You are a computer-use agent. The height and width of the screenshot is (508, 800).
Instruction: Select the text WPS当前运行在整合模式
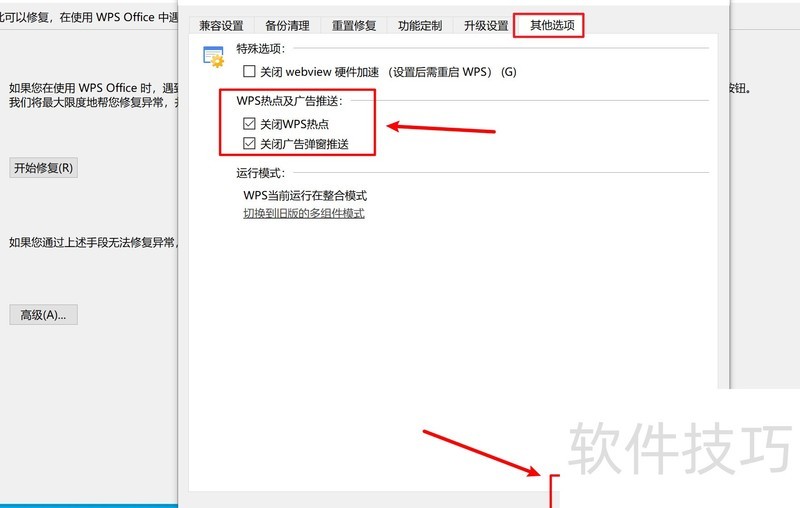[305, 195]
